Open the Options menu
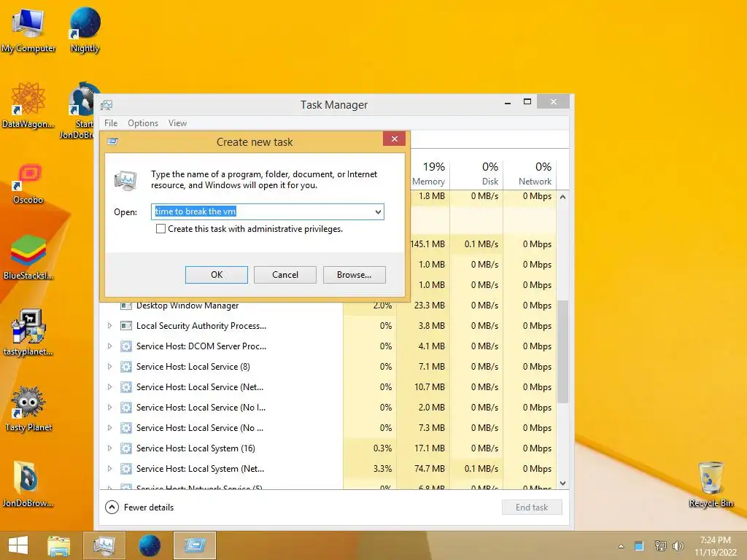The image size is (747, 560). click(x=143, y=122)
